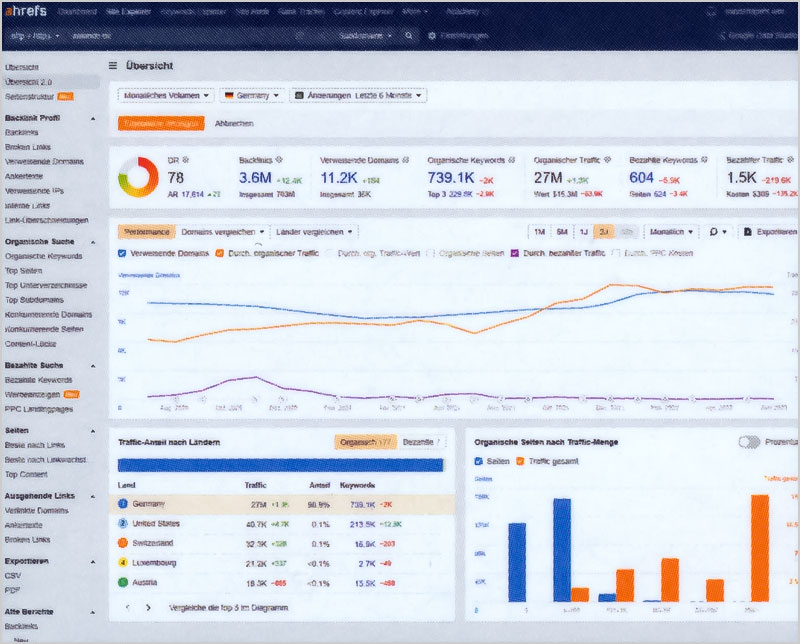Image resolution: width=800 pixels, height=644 pixels.
Task: Uncheck the Seiten checkbox in bar chart legend
Action: coord(479,461)
